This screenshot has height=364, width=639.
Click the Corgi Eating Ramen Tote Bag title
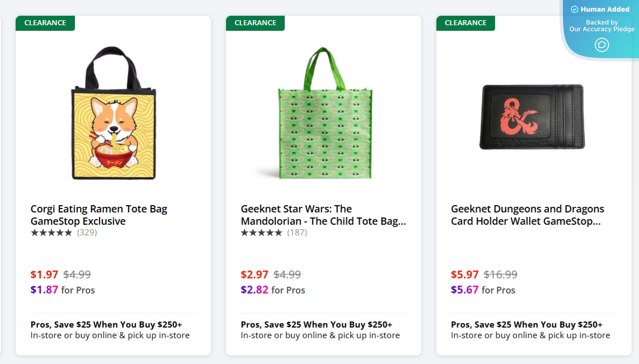point(99,215)
